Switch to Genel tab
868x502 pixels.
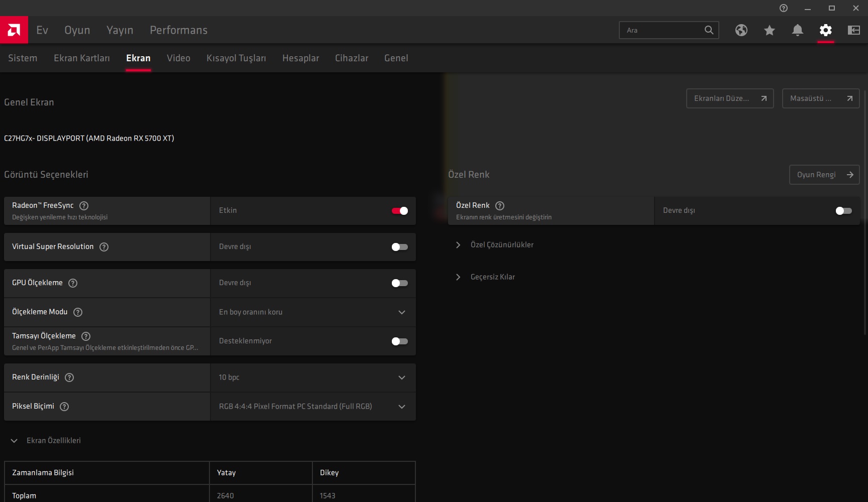[396, 58]
